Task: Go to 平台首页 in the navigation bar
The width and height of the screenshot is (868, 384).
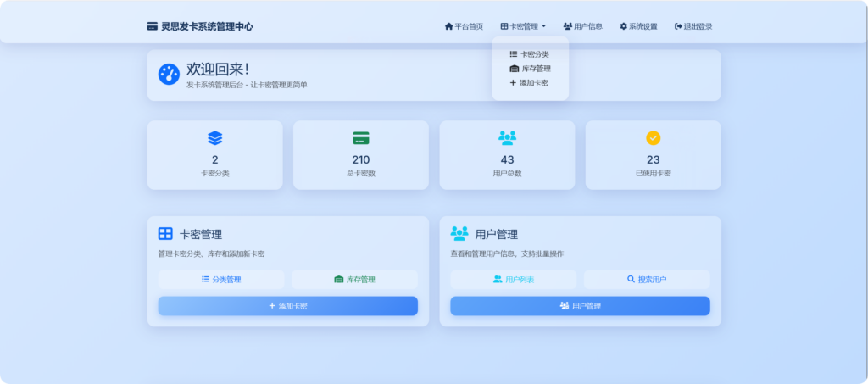Action: pos(464,26)
